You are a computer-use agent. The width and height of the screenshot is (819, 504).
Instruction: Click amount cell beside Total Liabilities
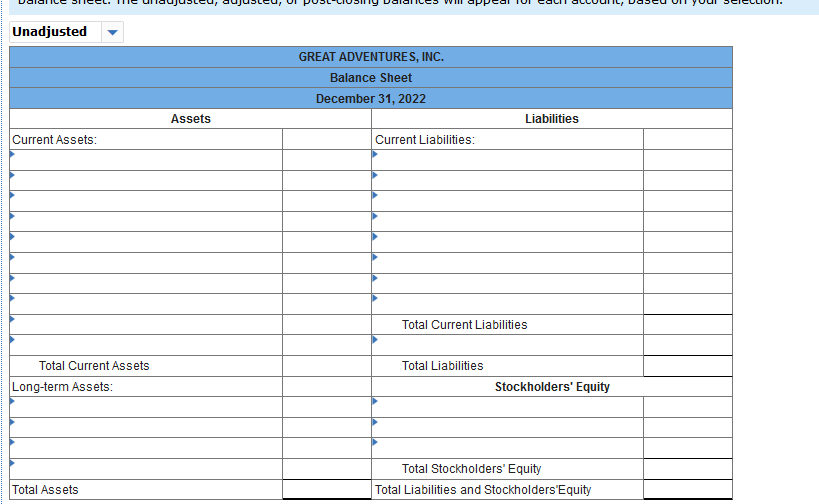click(688, 366)
